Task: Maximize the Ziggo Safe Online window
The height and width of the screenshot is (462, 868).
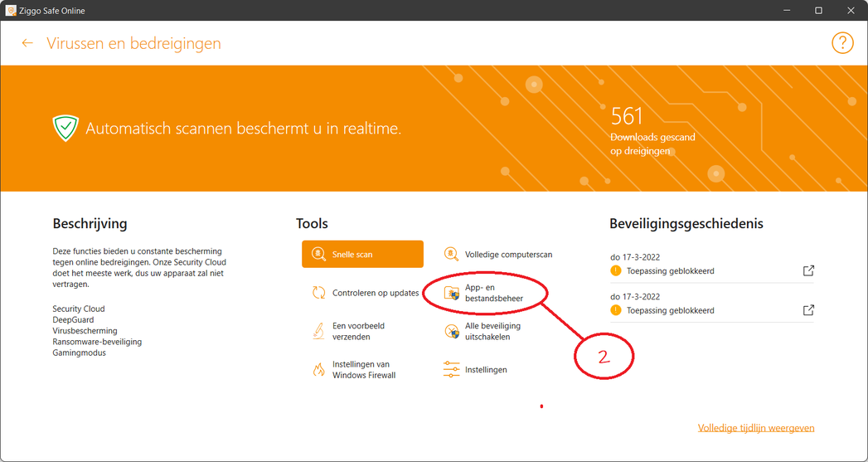Action: (x=819, y=11)
